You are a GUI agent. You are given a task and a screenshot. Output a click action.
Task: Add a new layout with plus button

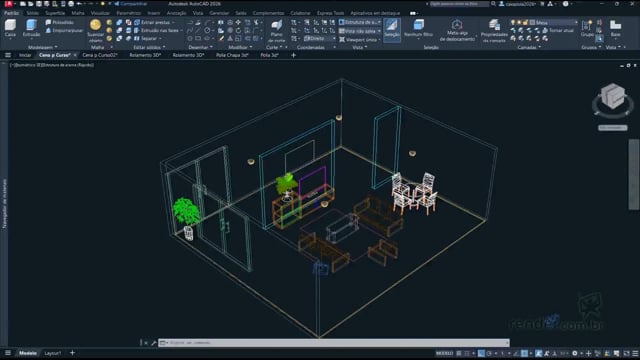[x=72, y=353]
